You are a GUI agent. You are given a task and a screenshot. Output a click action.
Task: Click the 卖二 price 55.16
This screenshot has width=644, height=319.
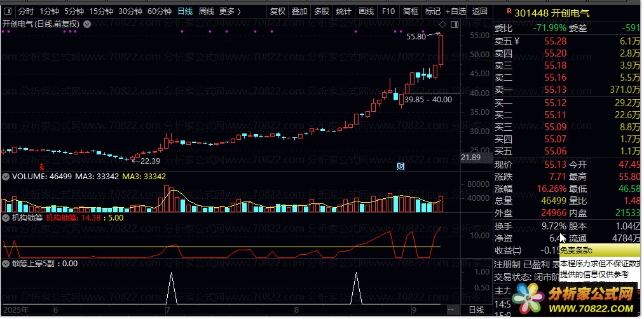pos(555,77)
